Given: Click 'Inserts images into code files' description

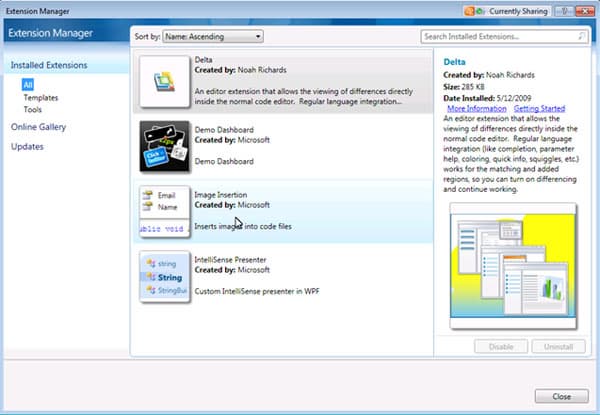Looking at the screenshot, I should [243, 226].
